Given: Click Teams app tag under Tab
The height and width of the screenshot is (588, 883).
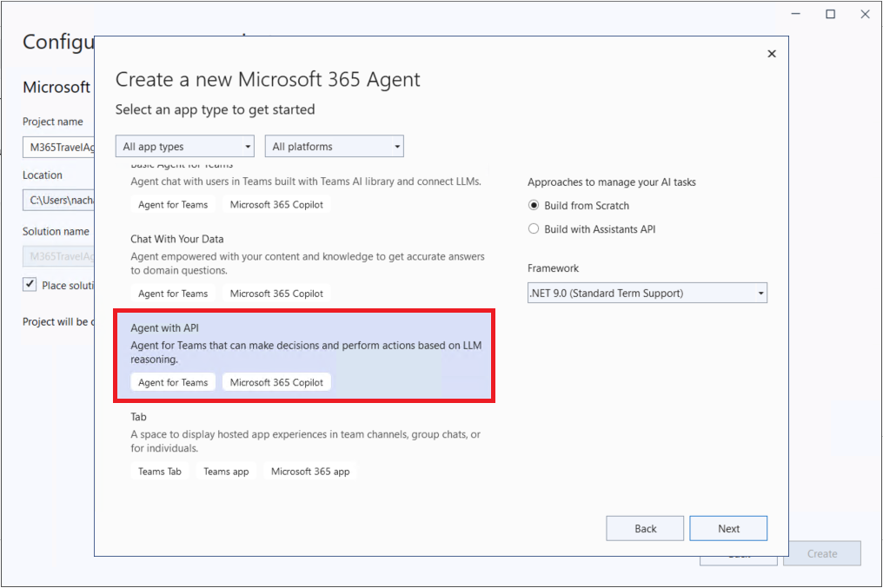Looking at the screenshot, I should coord(226,472).
